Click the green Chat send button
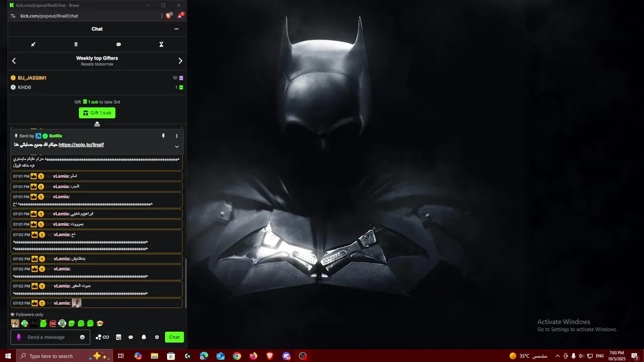The height and width of the screenshot is (362, 644). click(175, 337)
